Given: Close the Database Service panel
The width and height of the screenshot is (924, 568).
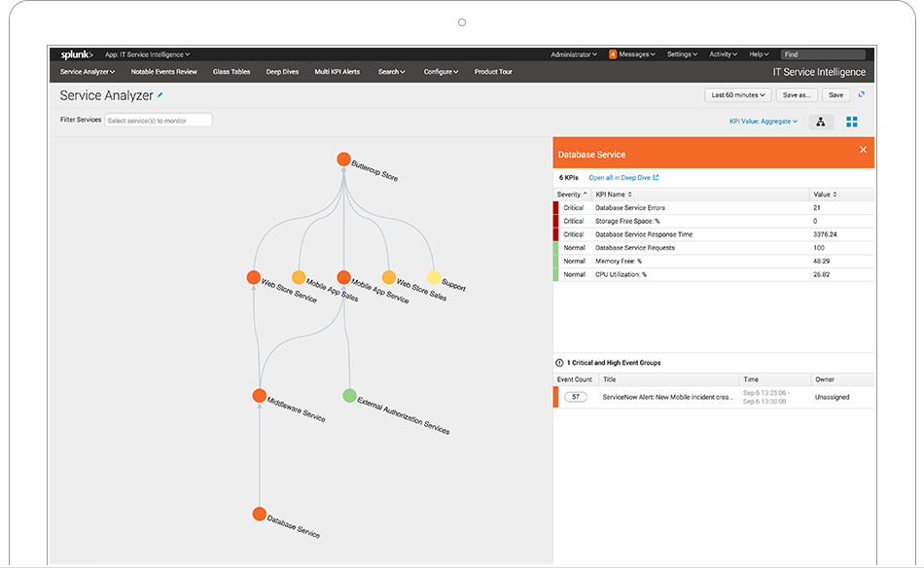Looking at the screenshot, I should (x=863, y=150).
